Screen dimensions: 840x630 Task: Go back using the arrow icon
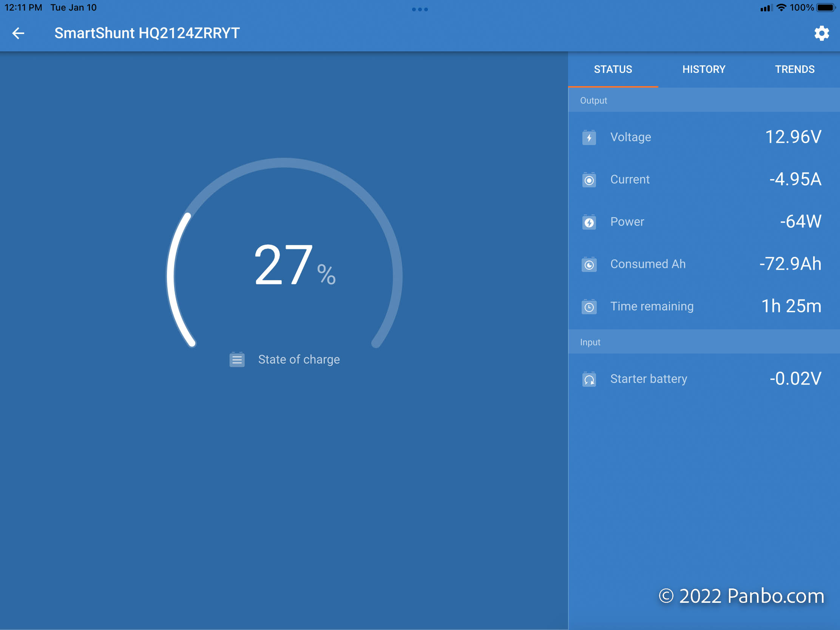(18, 33)
